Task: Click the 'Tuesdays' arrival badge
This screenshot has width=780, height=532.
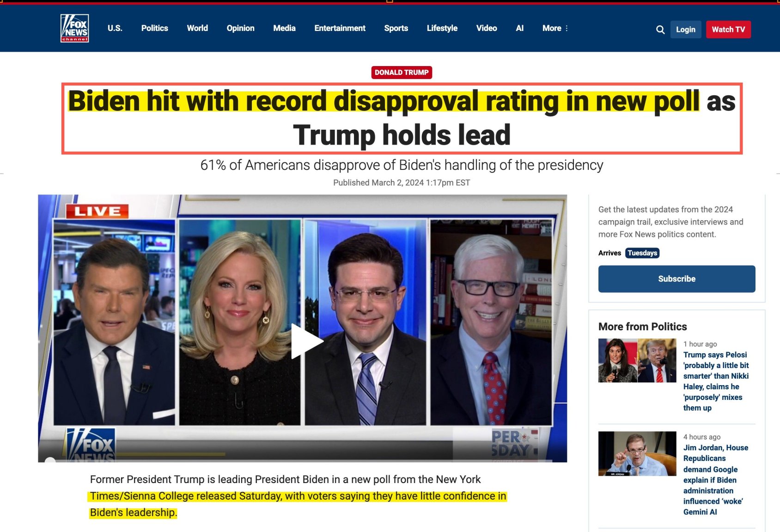Action: [x=642, y=253]
